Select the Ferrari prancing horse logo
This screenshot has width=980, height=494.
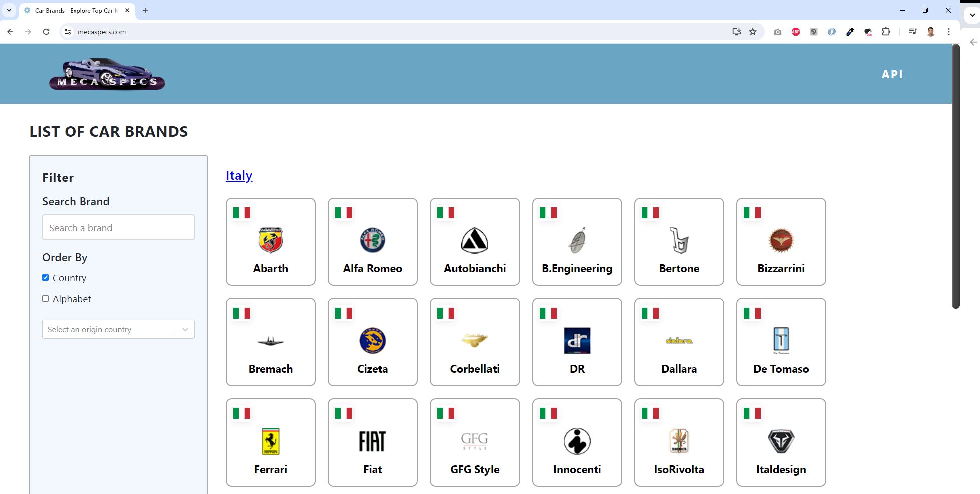pyautogui.click(x=271, y=441)
